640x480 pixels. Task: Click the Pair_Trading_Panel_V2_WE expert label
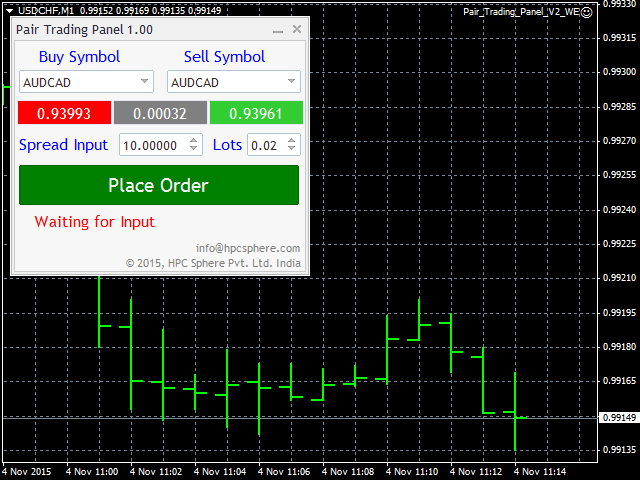click(x=521, y=12)
